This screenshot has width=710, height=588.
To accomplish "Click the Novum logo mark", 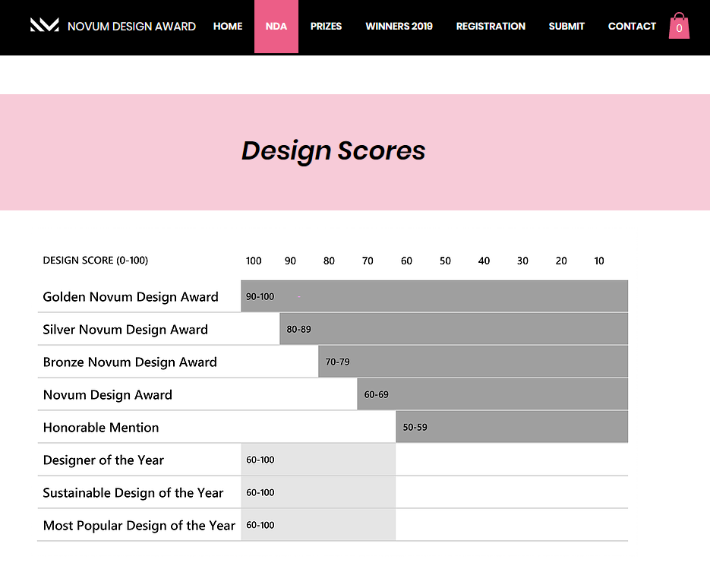I will (44, 25).
